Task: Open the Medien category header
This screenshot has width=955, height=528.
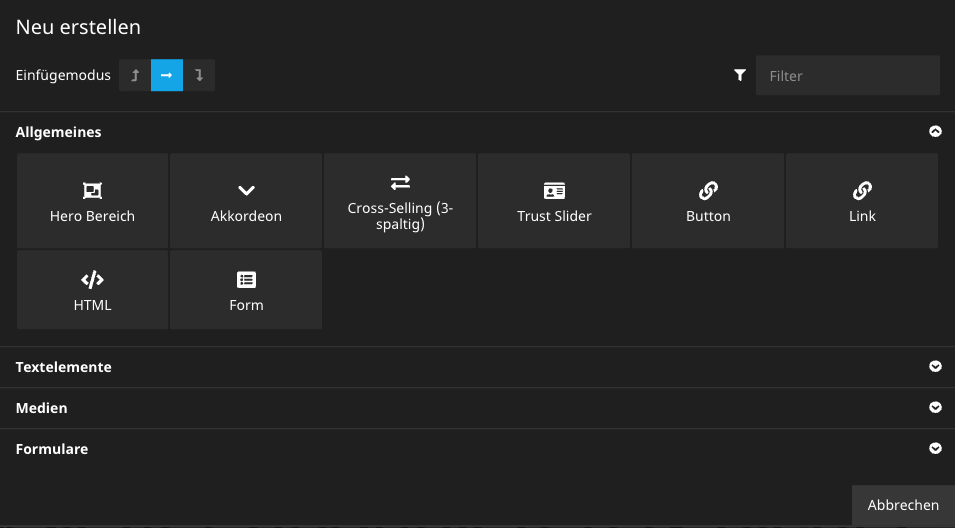Action: pos(42,408)
